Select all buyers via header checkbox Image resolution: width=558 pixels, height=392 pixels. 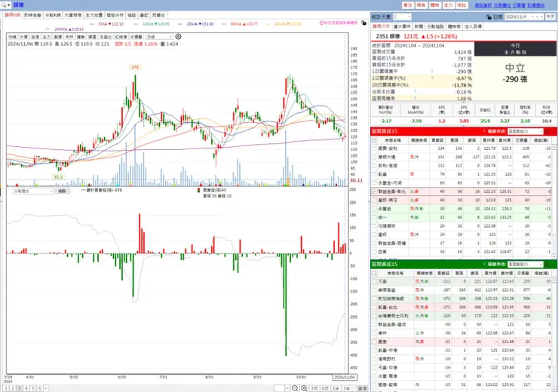pos(374,140)
